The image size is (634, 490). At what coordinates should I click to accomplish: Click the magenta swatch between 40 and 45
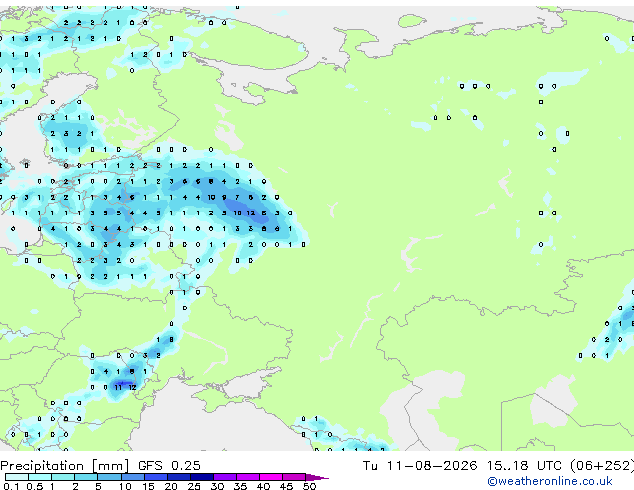coord(271,477)
